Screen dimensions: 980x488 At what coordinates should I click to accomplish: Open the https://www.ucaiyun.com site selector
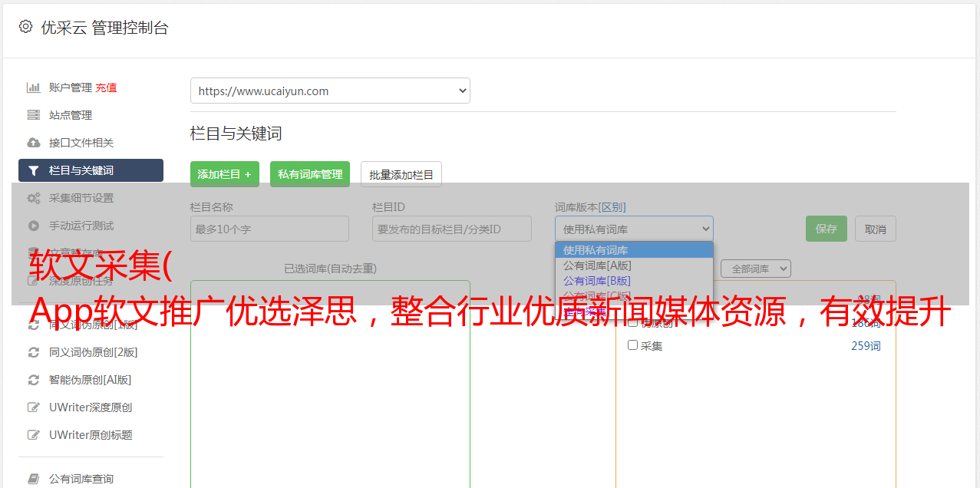330,91
